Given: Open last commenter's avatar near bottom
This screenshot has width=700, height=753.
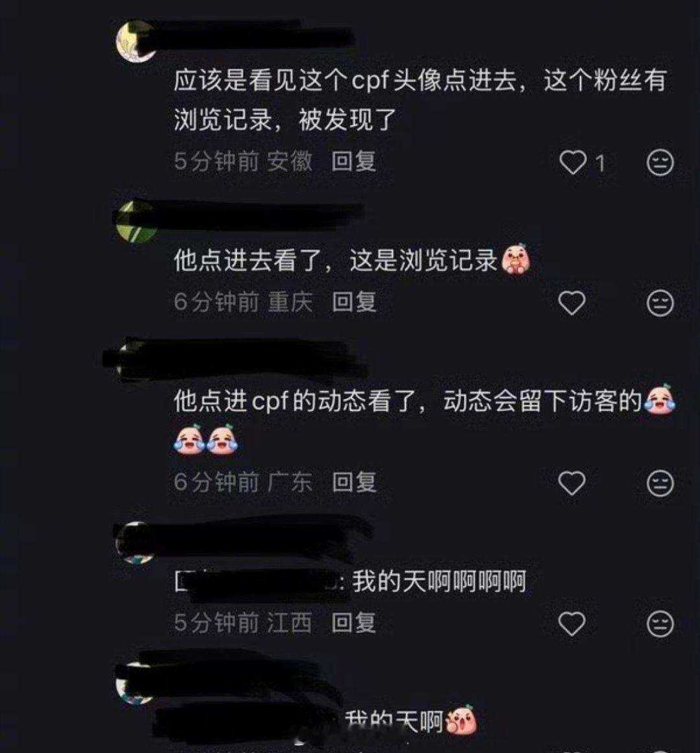Looking at the screenshot, I should pos(135,684).
